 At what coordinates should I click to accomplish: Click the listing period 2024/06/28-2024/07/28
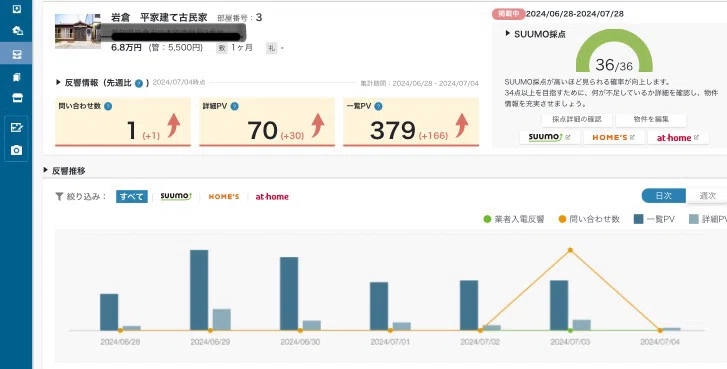575,14
